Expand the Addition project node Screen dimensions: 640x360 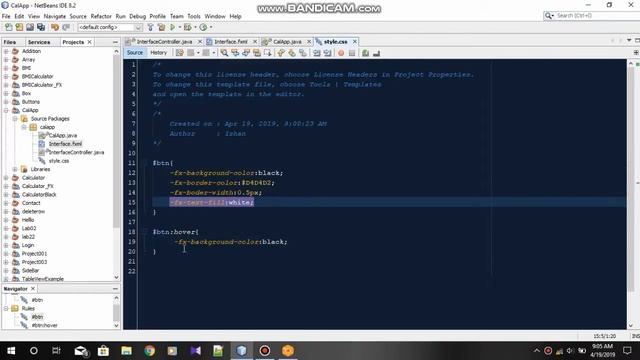[x=6, y=51]
